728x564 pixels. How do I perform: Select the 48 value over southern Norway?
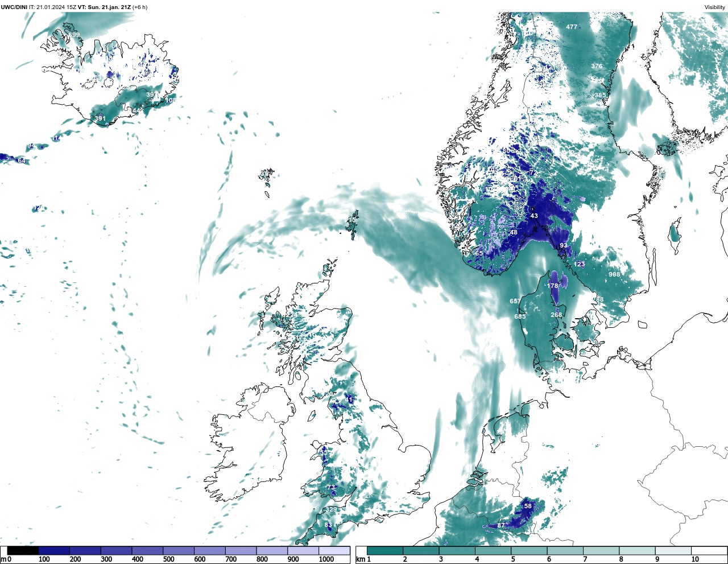pos(514,232)
